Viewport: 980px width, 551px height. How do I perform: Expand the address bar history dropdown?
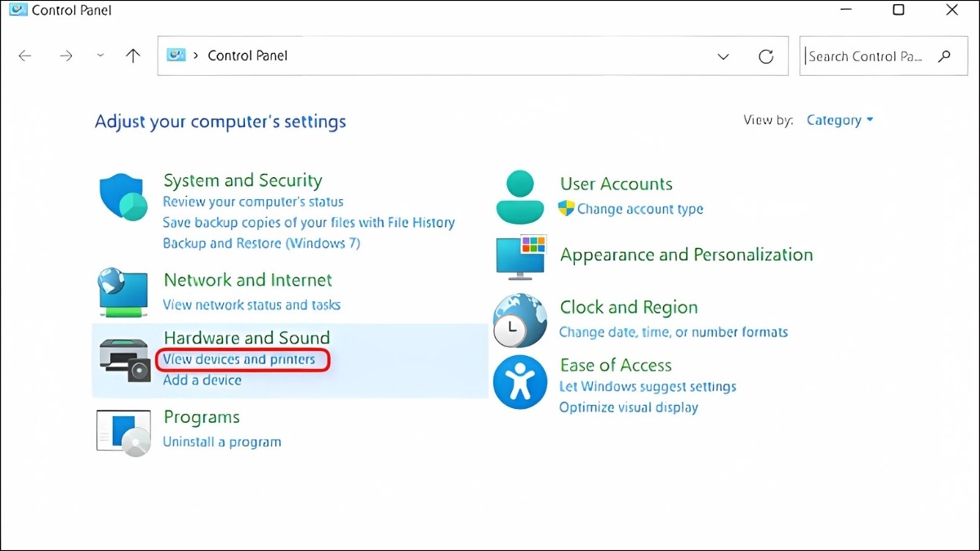(723, 56)
